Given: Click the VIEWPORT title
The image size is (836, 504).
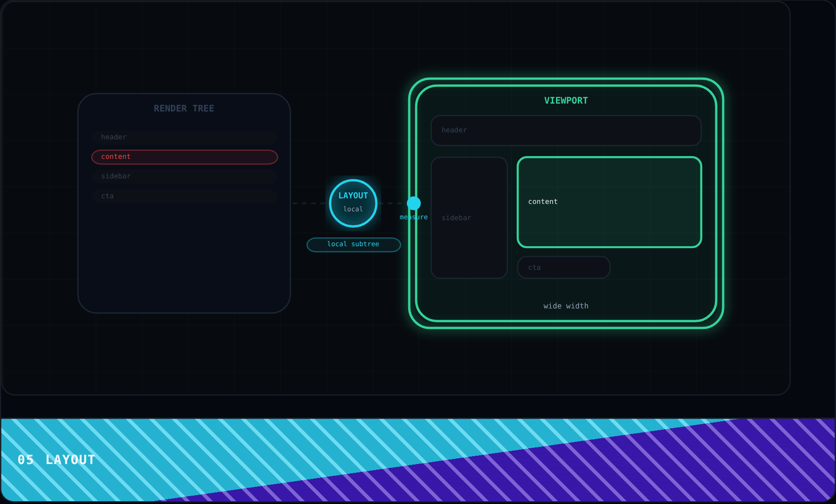Looking at the screenshot, I should pos(566,100).
